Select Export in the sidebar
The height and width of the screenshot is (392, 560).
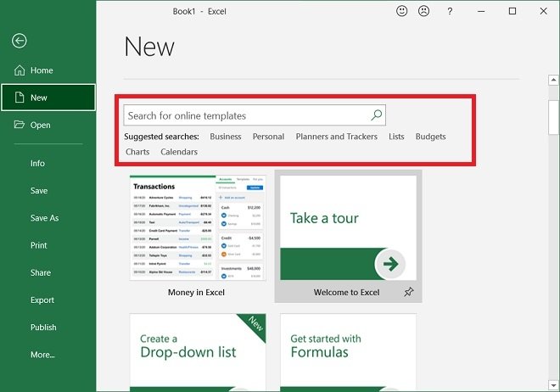pyautogui.click(x=42, y=300)
